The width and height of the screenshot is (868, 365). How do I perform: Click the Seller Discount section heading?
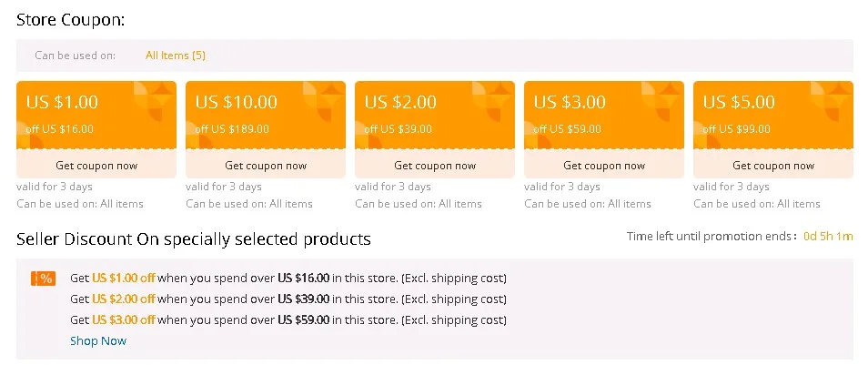tap(194, 239)
